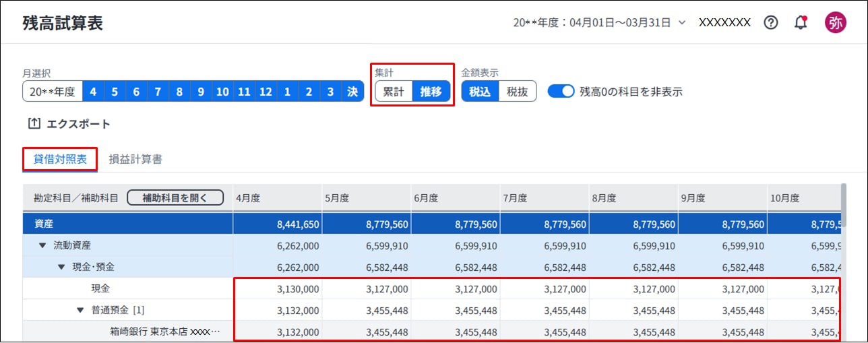
Task: Click 流動資産 April value 6,262,000
Action: pos(298,245)
